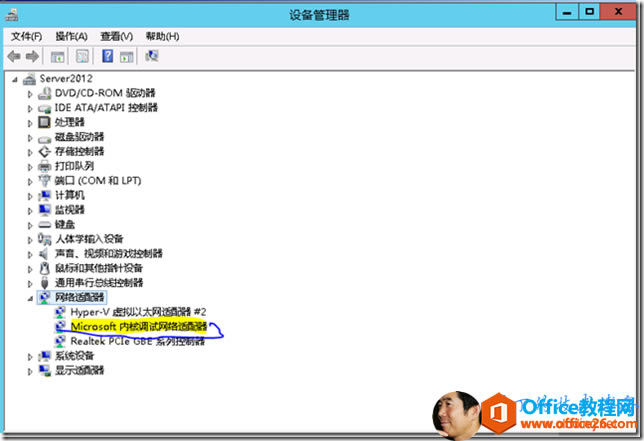644x441 pixels.
Task: Open the 查看(V) menu
Action: pyautogui.click(x=117, y=37)
